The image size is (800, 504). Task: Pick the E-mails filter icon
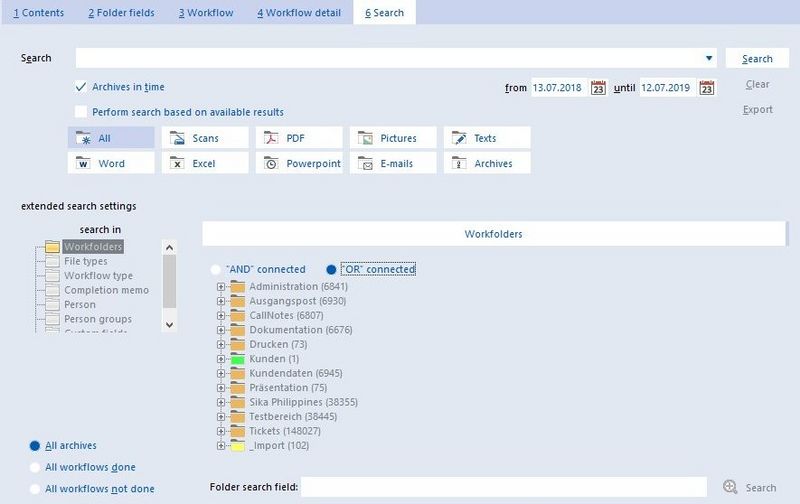[364, 163]
